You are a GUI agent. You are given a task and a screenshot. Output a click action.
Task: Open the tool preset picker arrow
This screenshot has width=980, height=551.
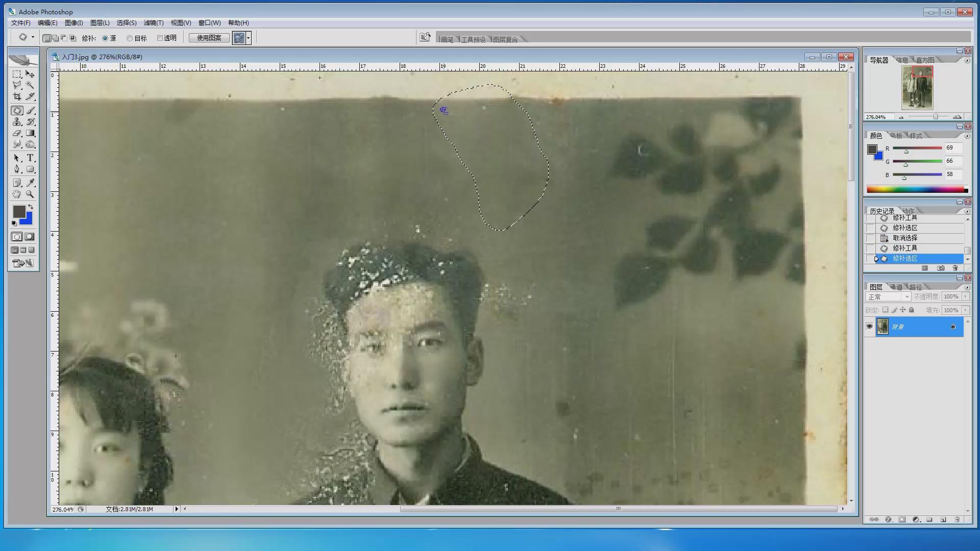pos(33,37)
